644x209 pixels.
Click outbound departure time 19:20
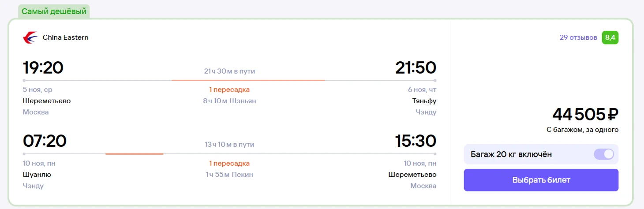tap(43, 67)
